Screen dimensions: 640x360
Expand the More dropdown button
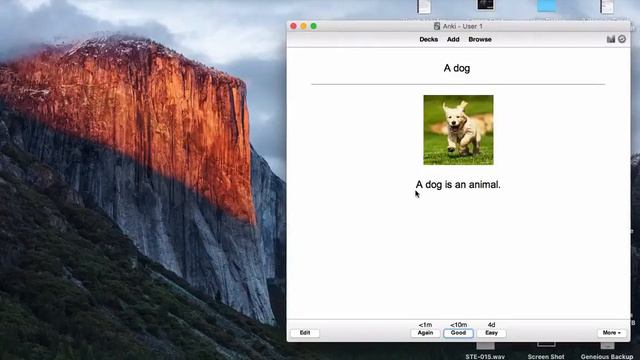coord(611,333)
